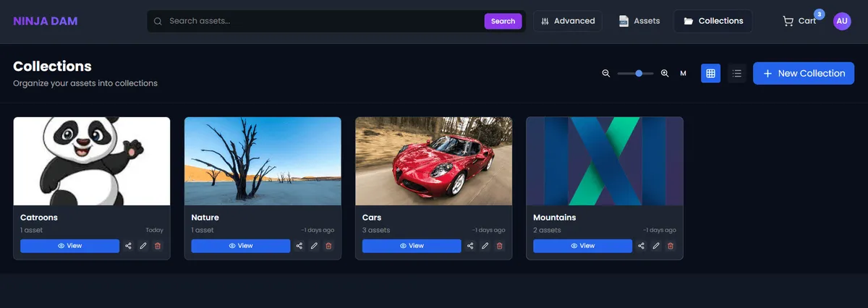Edit the Mountains collection name
The height and width of the screenshot is (308, 868).
(656, 246)
